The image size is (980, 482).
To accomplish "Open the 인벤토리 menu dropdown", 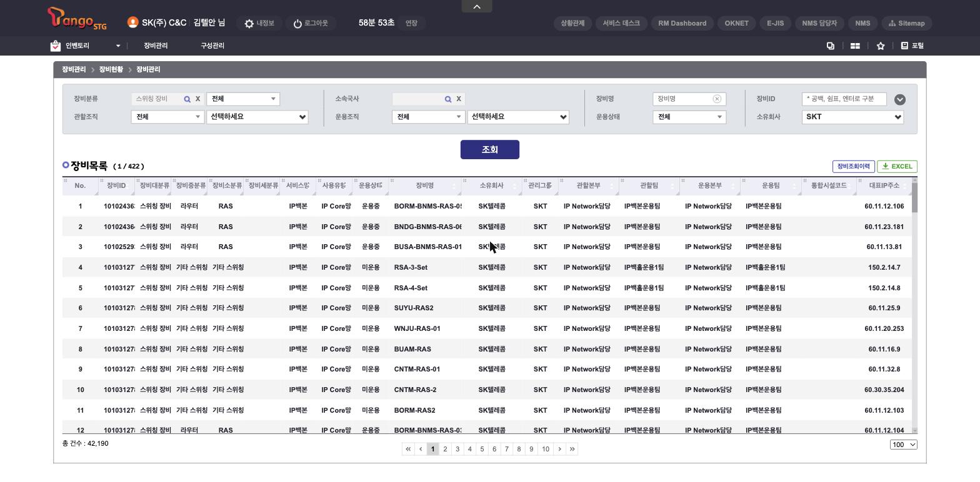I will coord(86,46).
